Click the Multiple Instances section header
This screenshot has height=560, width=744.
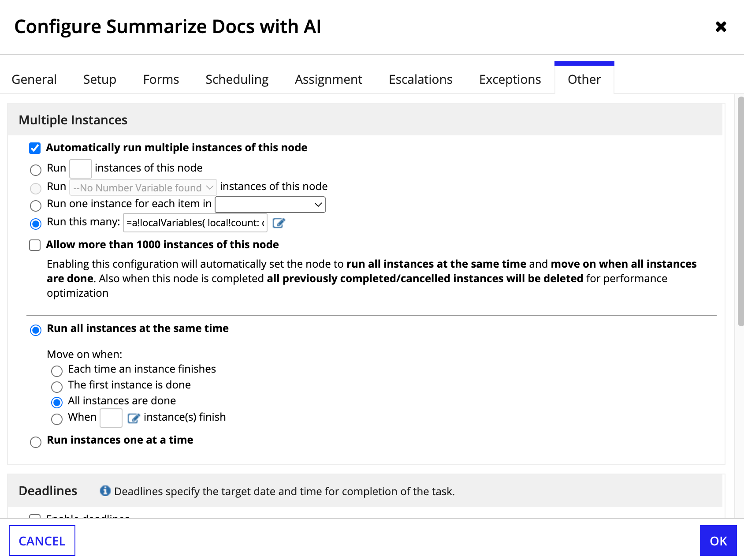pyautogui.click(x=365, y=119)
